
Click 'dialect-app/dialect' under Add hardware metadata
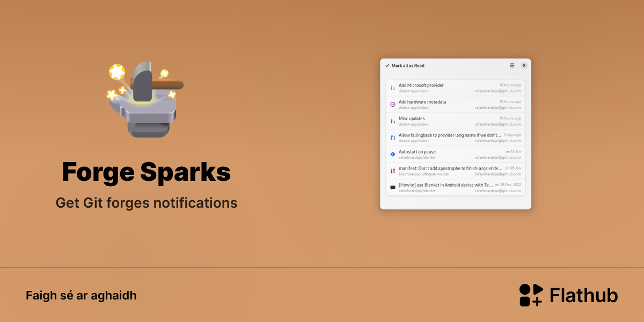pyautogui.click(x=414, y=108)
